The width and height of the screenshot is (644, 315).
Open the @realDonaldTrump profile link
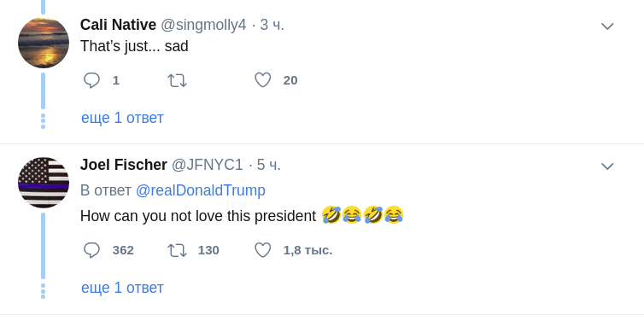(x=201, y=190)
